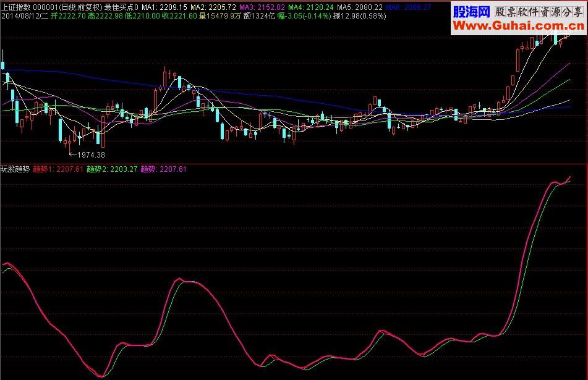Select the high price 高2222.98
The image size is (588, 380).
pos(105,16)
